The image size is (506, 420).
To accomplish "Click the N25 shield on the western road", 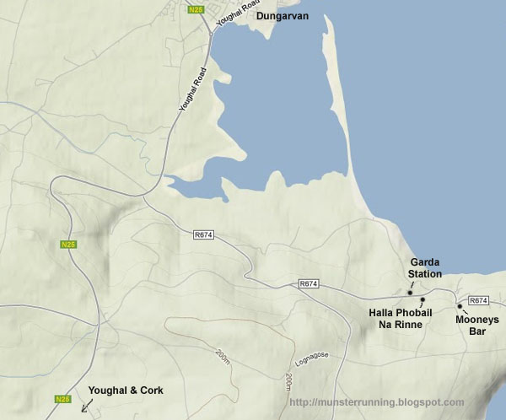I will [x=69, y=245].
